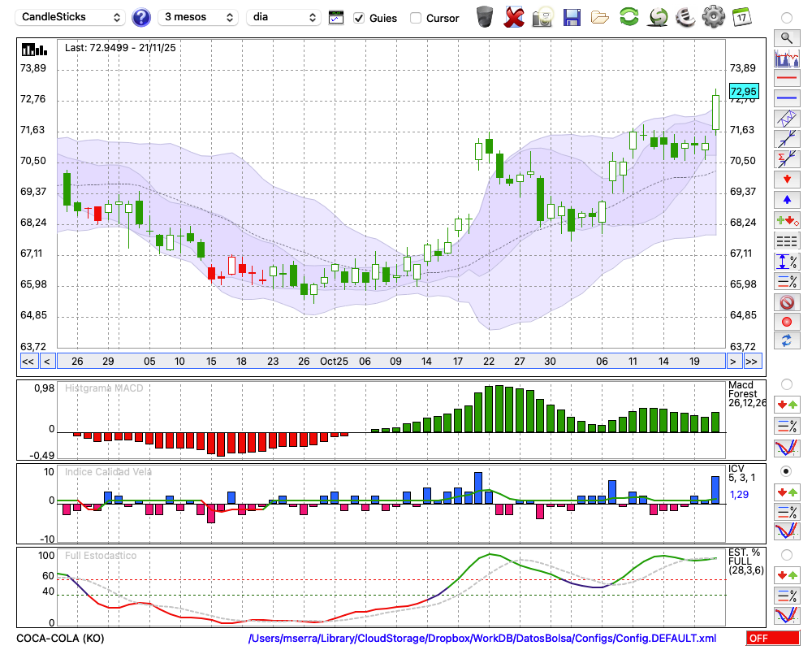
Task: Click the Config.DEFAULT.xml file path link
Action: [x=482, y=639]
